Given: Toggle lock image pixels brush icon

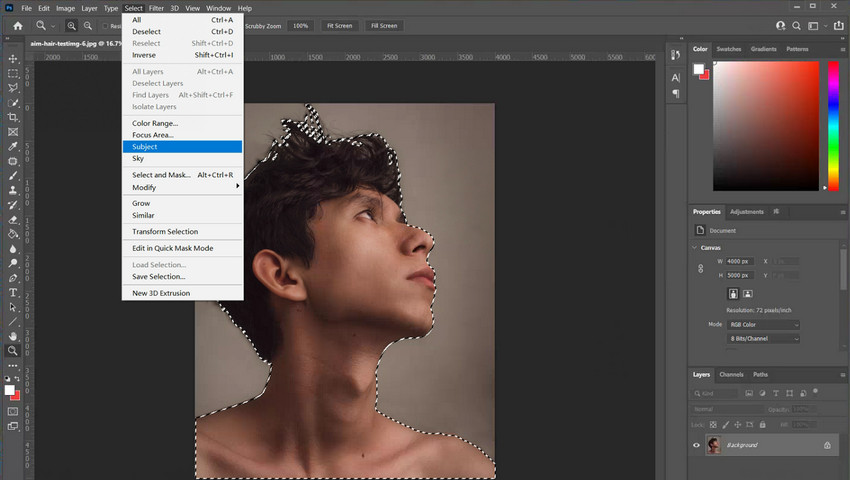Looking at the screenshot, I should (x=725, y=425).
